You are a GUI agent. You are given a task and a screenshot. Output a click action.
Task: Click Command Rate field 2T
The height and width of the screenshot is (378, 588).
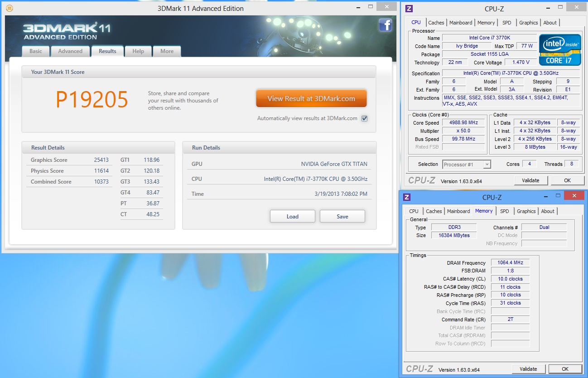point(510,320)
